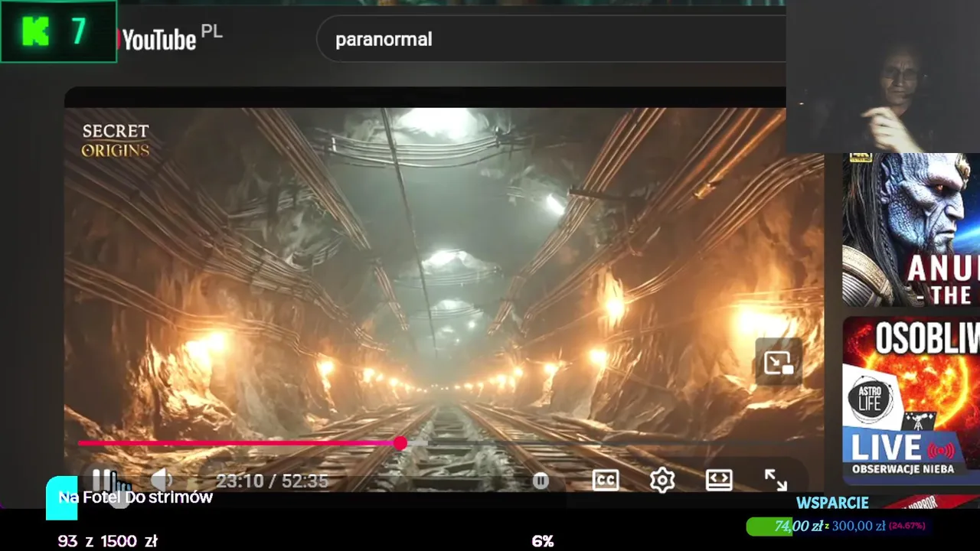
Task: Click the red scrubber handle on the progress bar
Action: click(x=400, y=443)
